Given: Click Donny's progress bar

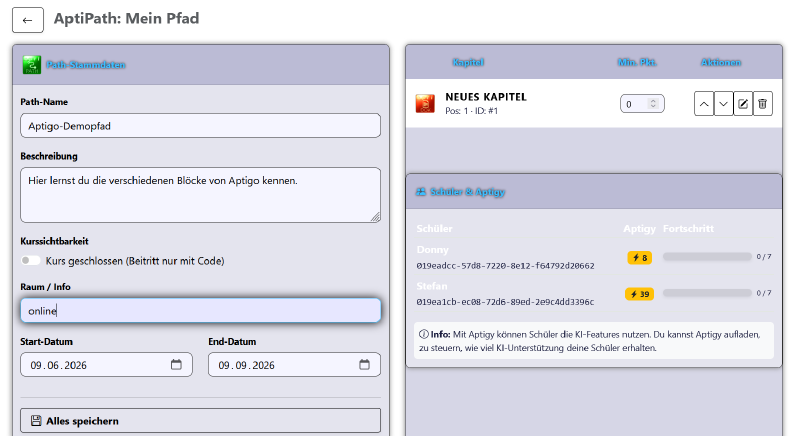Looking at the screenshot, I should pos(707,257).
